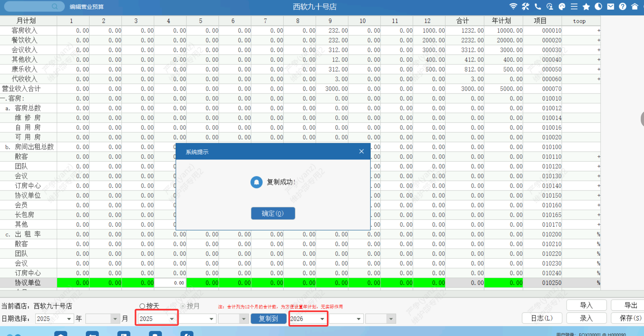Select the 按月 radio button
644x336 pixels.
[x=183, y=306]
